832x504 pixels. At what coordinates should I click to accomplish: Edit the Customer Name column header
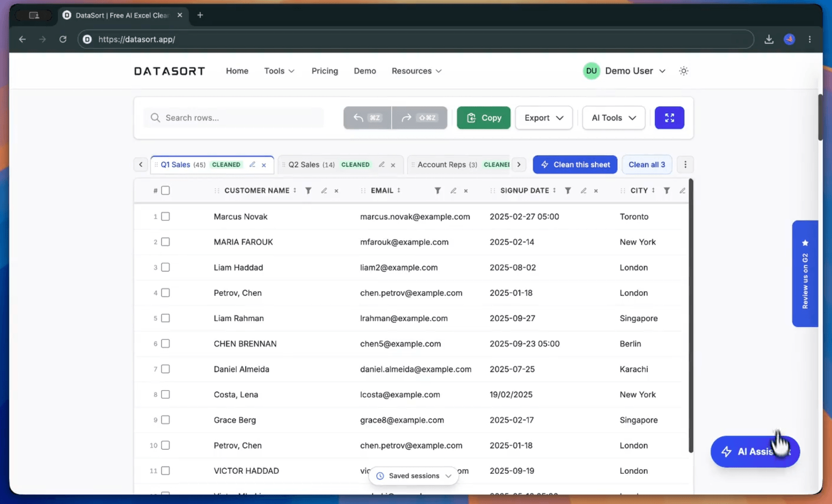324,190
